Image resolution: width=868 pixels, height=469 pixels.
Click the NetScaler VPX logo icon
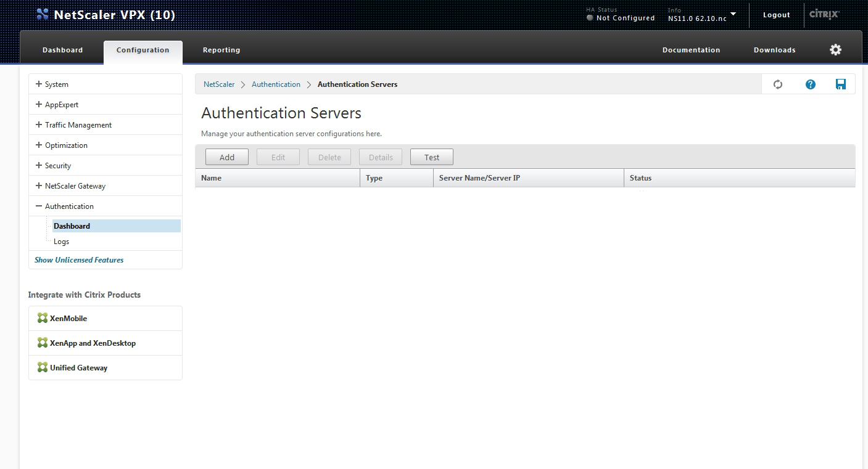coord(43,14)
